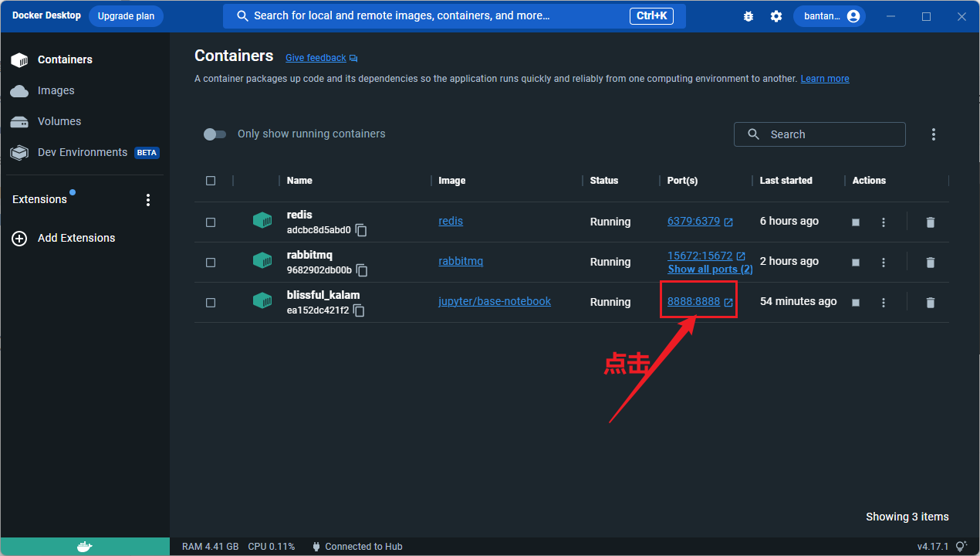This screenshot has height=556, width=980.
Task: Check the redis container checkbox
Action: coord(211,222)
